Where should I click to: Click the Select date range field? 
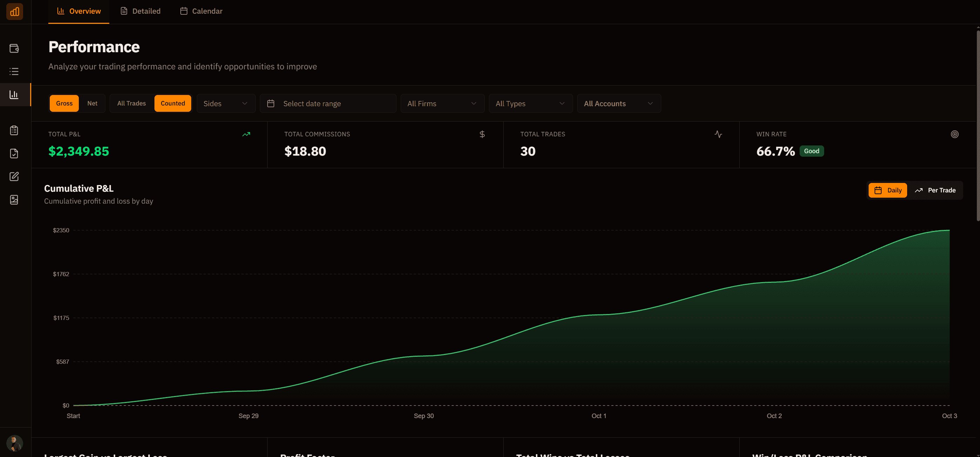coord(327,103)
